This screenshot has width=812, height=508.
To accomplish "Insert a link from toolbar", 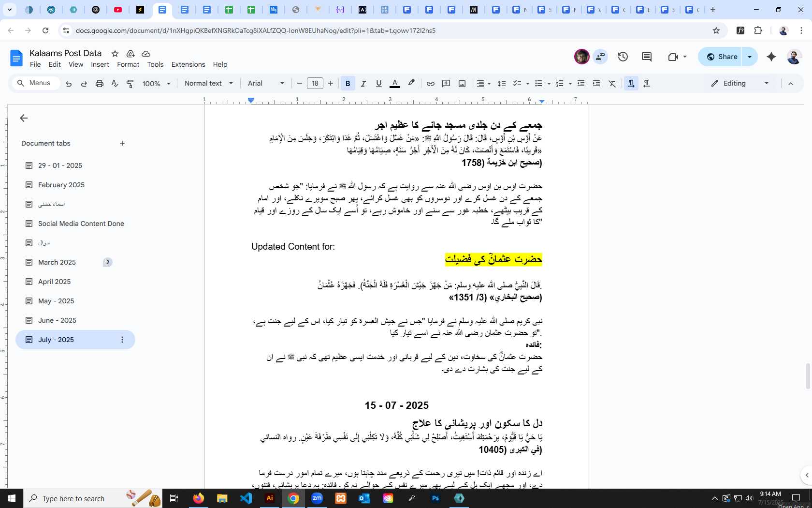I will pyautogui.click(x=430, y=84).
